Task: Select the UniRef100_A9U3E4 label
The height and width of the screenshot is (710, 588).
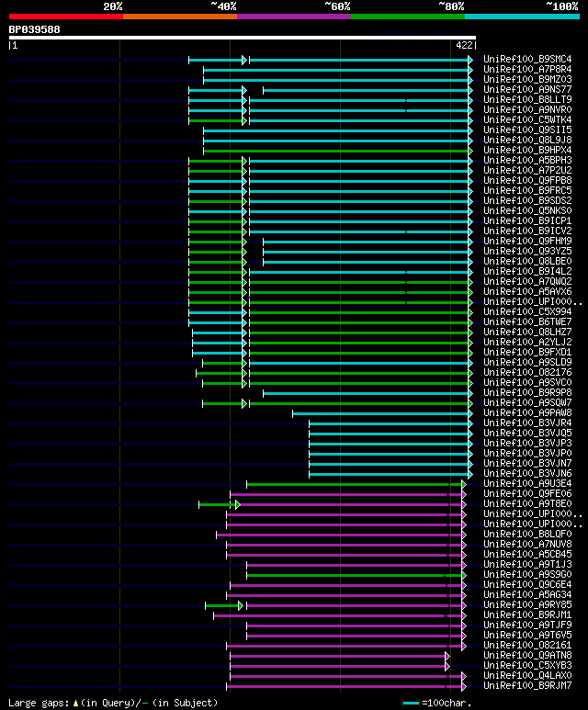Action: (x=527, y=484)
